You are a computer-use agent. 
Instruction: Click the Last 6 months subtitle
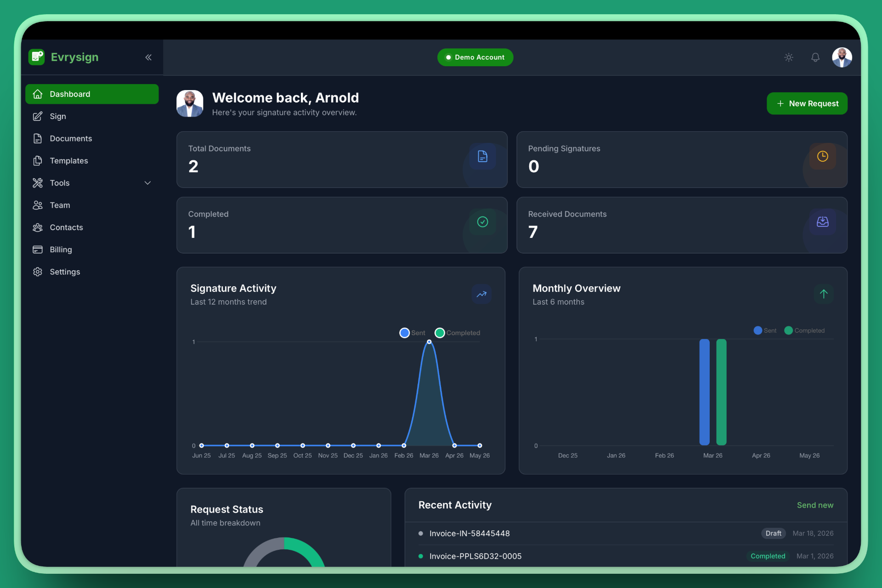point(559,302)
